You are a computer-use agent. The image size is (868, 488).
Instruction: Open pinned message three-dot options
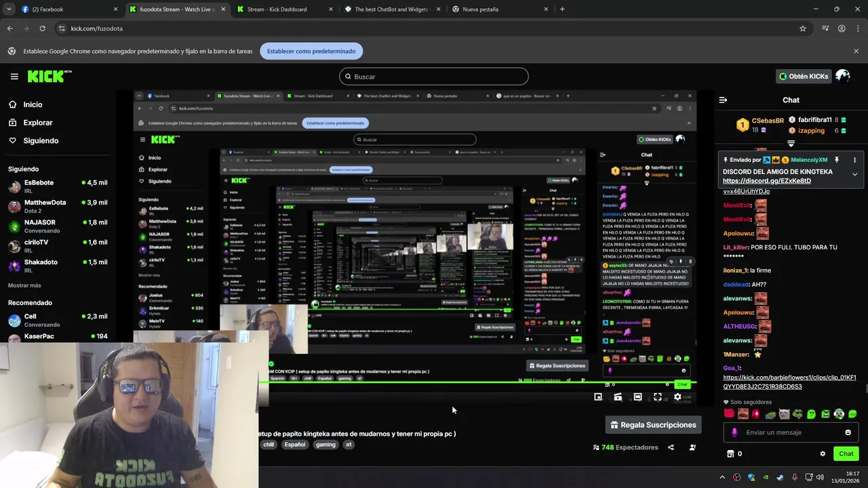pos(854,160)
